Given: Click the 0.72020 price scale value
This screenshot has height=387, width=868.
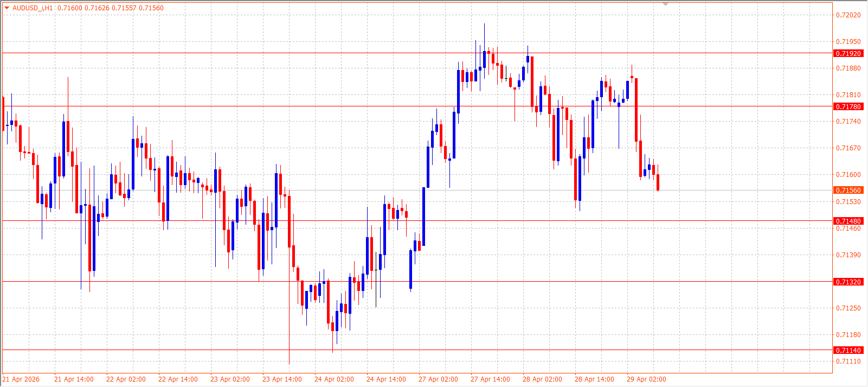Looking at the screenshot, I should [x=848, y=15].
